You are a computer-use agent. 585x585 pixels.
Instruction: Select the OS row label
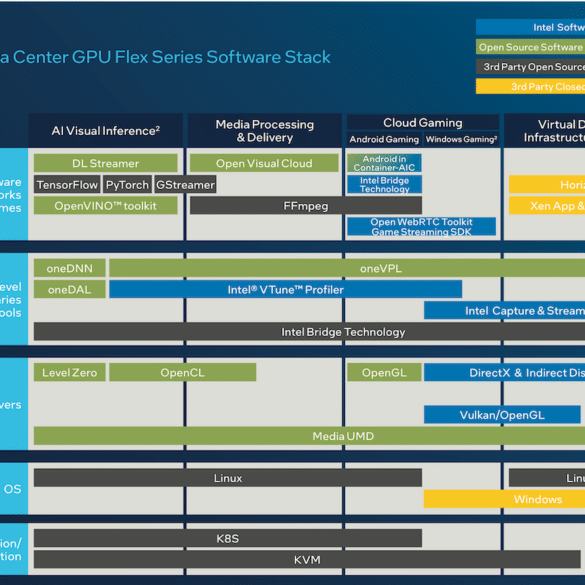click(12, 489)
